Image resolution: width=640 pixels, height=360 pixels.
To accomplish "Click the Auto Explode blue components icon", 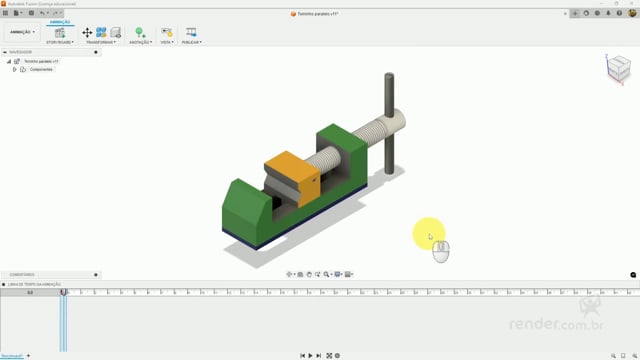I will click(101, 32).
